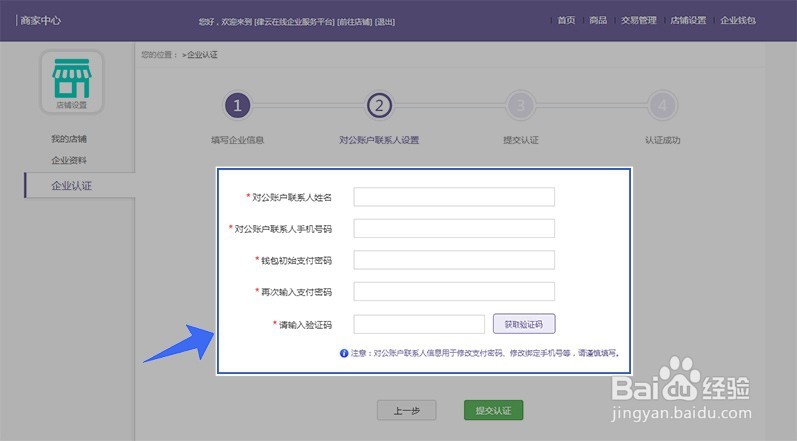
Task: Select step 3 circle 提交认证
Action: [x=521, y=106]
